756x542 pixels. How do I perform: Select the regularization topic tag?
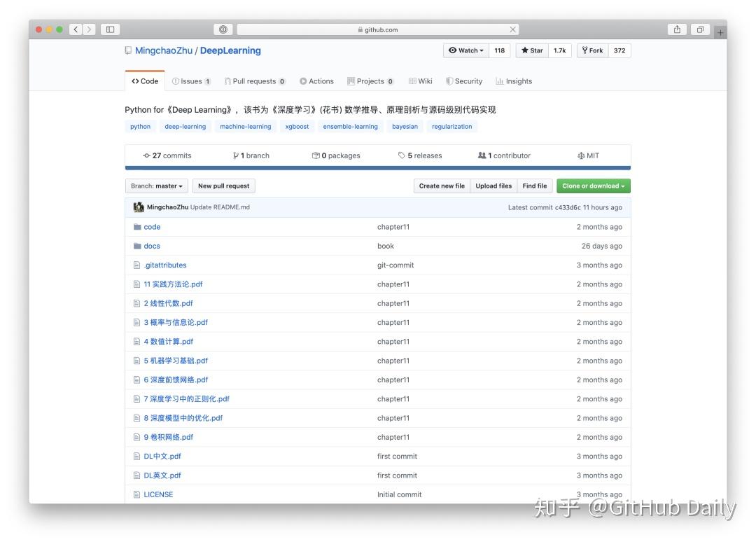(x=451, y=126)
